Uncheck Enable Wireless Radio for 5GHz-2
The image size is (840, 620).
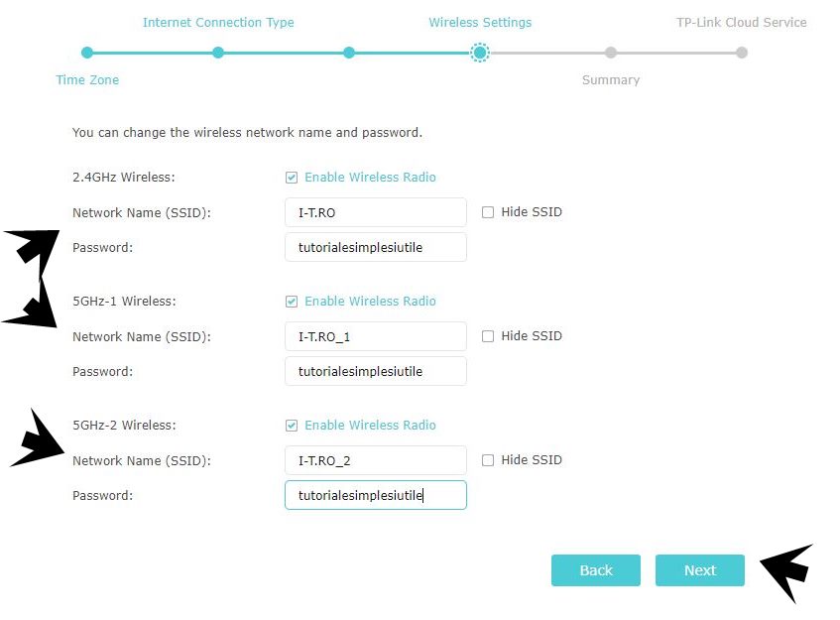(292, 426)
